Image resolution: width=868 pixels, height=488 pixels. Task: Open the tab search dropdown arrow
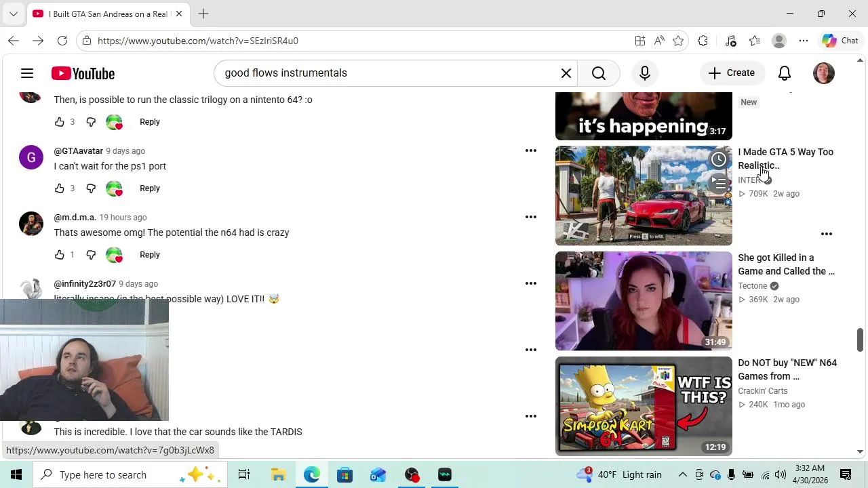coord(14,14)
